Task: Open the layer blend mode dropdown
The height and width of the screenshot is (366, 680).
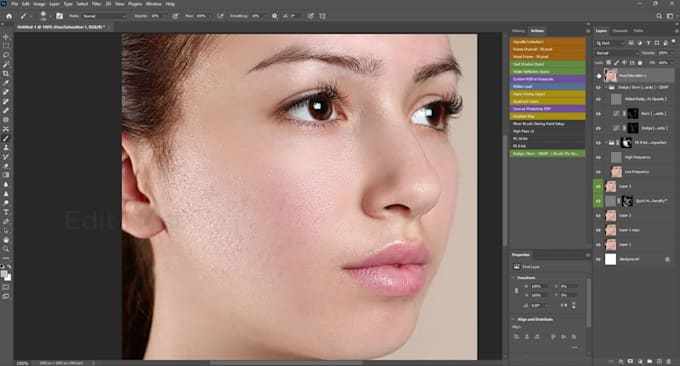Action: click(x=618, y=53)
